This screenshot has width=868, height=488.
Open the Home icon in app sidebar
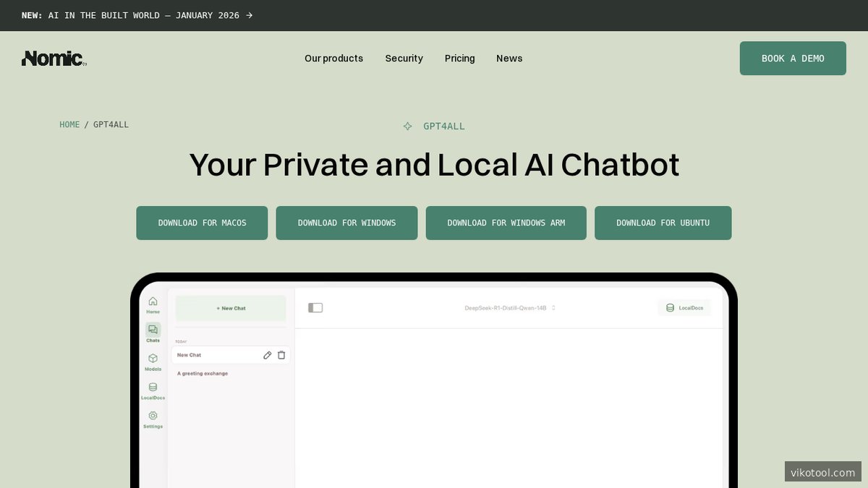tap(153, 302)
